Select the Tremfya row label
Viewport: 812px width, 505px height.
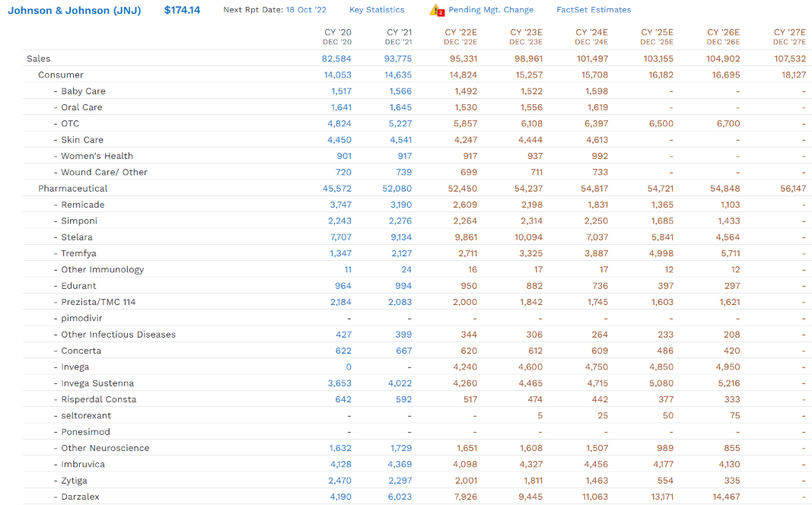click(x=78, y=253)
